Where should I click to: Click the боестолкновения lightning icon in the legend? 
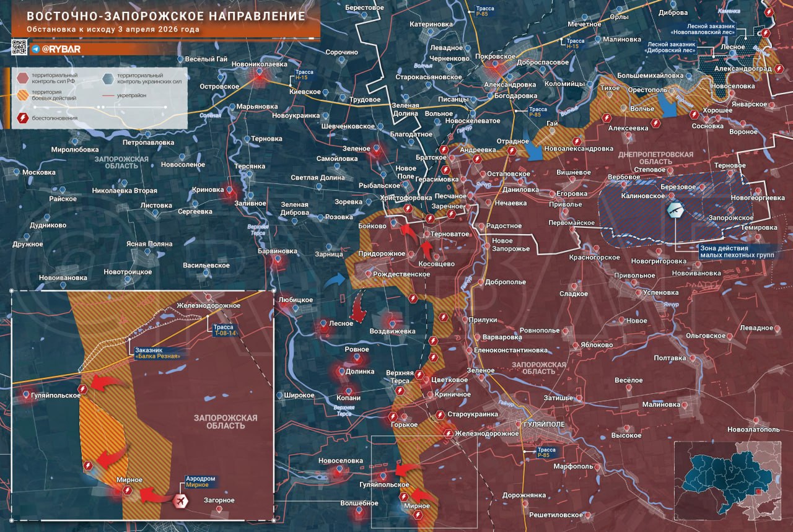click(22, 118)
